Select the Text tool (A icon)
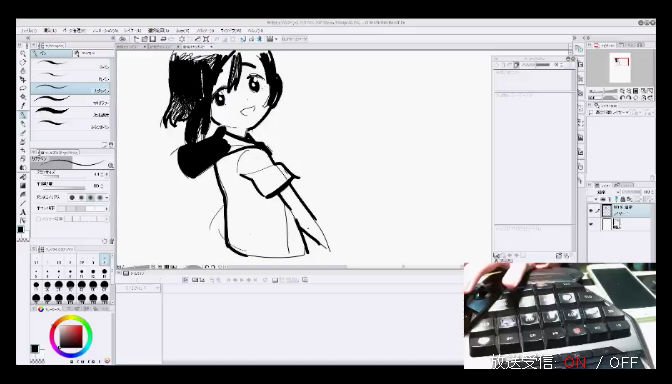 (23, 212)
